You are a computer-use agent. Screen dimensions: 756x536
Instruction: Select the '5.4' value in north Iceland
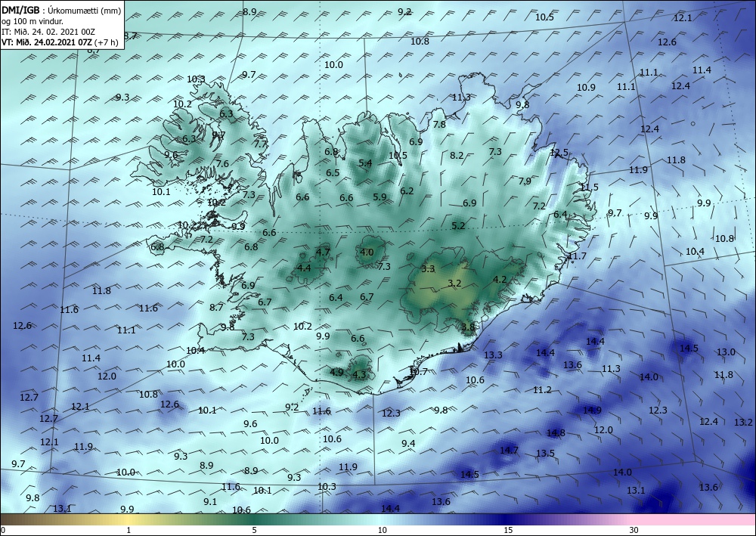pos(365,163)
